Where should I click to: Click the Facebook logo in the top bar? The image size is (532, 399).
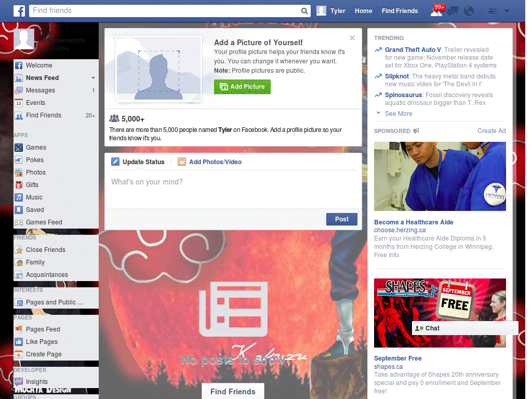(x=19, y=10)
